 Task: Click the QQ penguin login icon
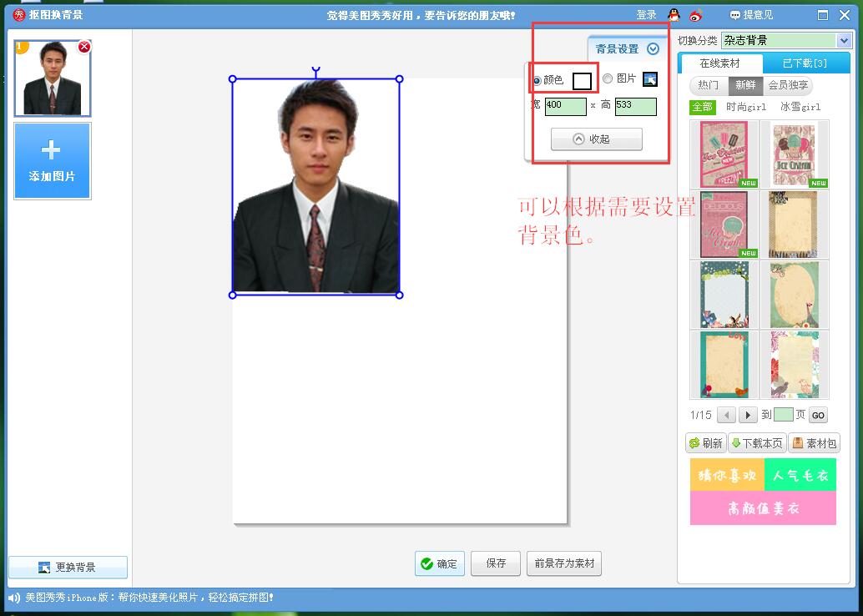[x=674, y=14]
